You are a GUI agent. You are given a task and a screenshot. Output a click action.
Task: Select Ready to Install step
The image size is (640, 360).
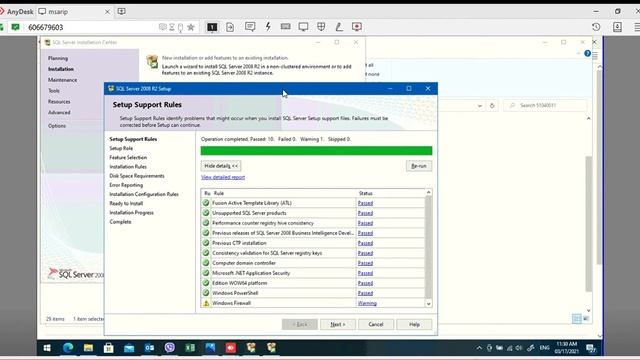(x=126, y=203)
